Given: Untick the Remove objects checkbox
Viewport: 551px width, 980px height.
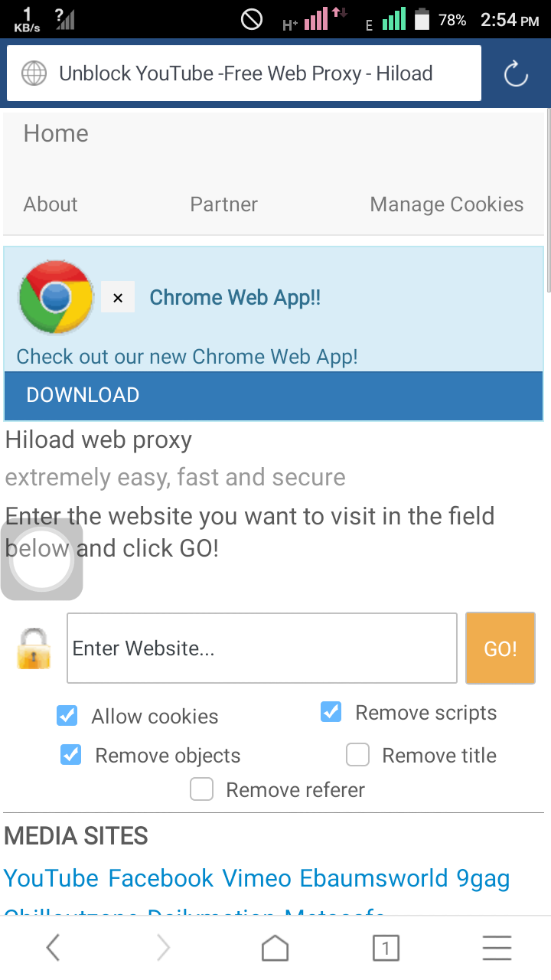Looking at the screenshot, I should tap(71, 755).
